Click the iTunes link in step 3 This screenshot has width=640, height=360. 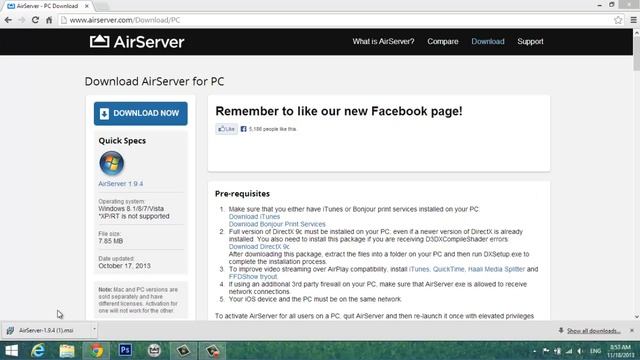(x=419, y=269)
